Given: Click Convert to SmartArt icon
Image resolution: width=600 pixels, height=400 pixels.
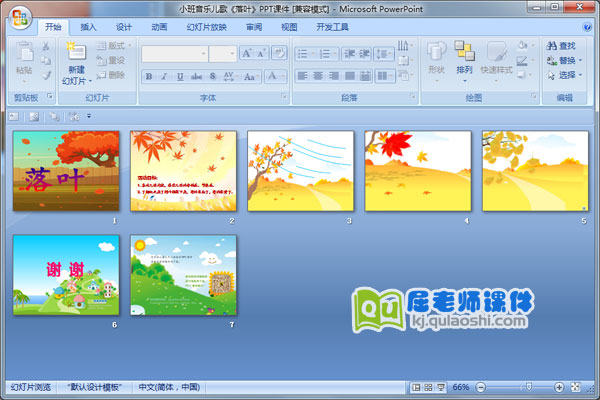Looking at the screenshot, I should tap(405, 75).
